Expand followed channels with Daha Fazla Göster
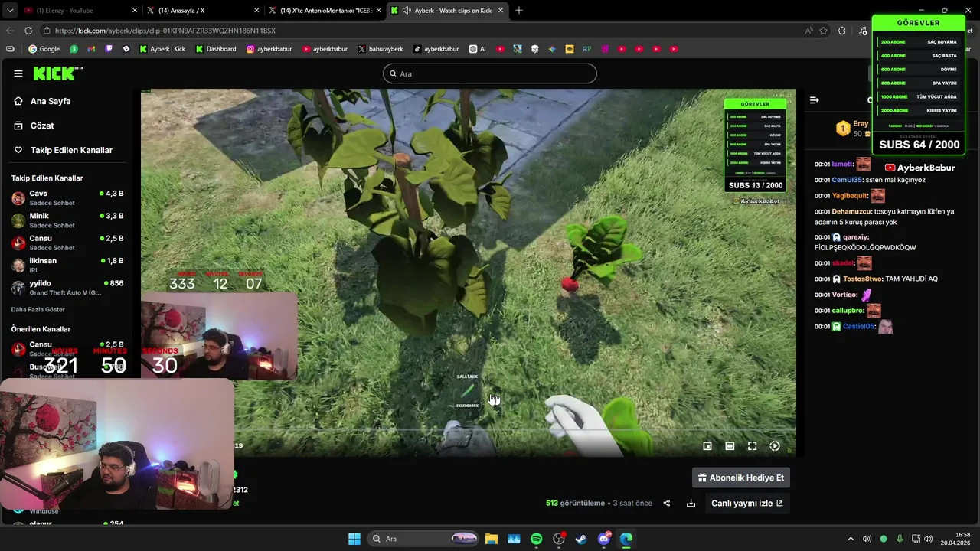The image size is (980, 551). [38, 310]
